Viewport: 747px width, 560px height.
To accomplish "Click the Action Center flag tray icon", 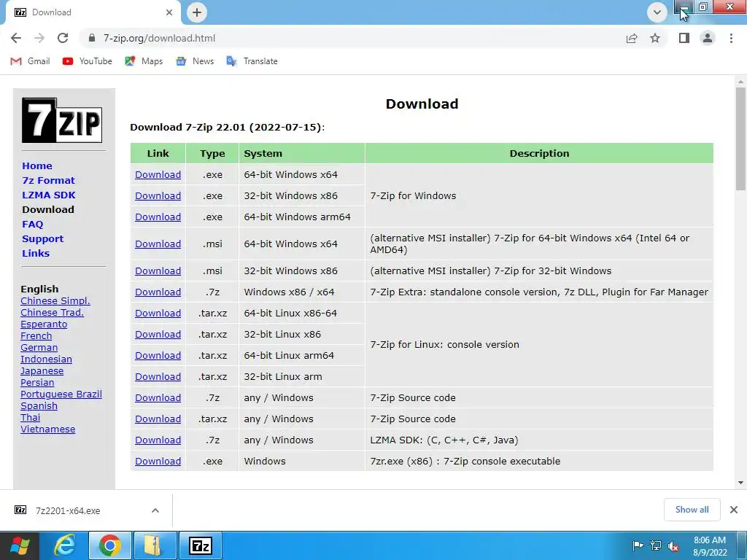I will (x=638, y=545).
